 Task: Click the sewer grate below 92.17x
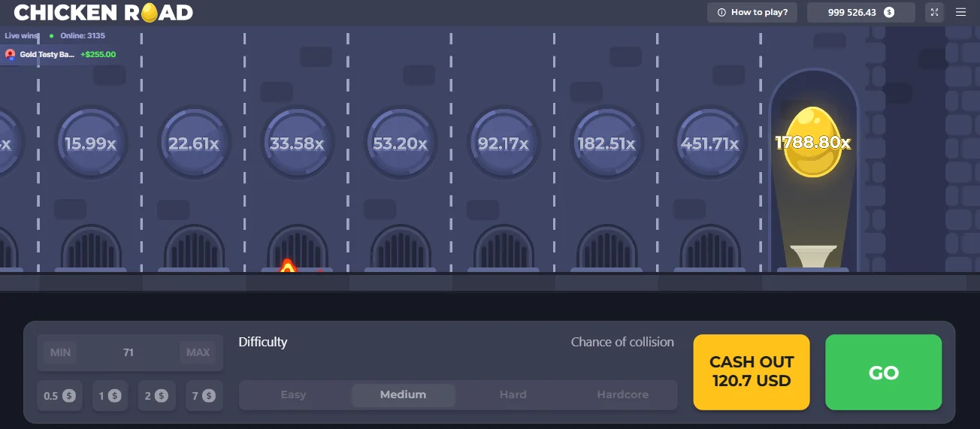tap(504, 247)
